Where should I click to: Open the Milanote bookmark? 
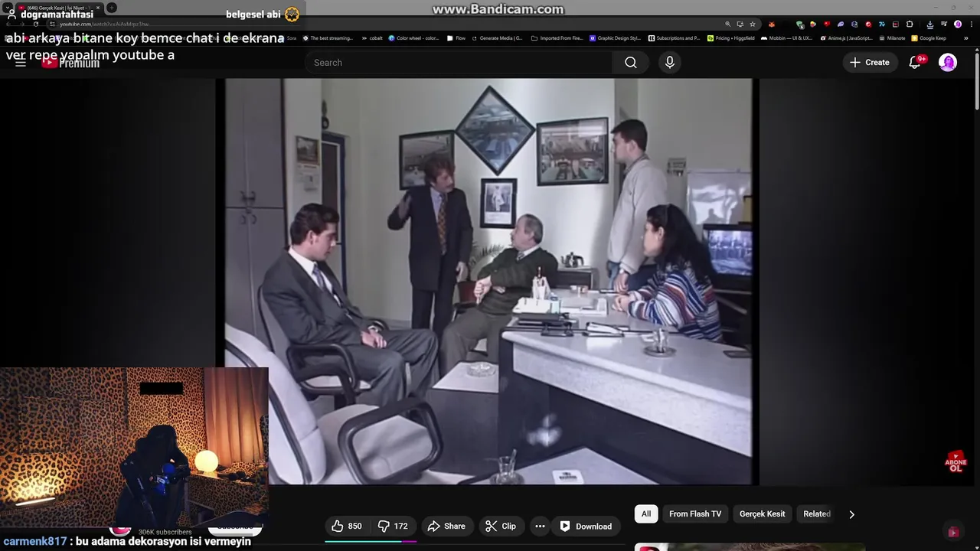pos(892,37)
